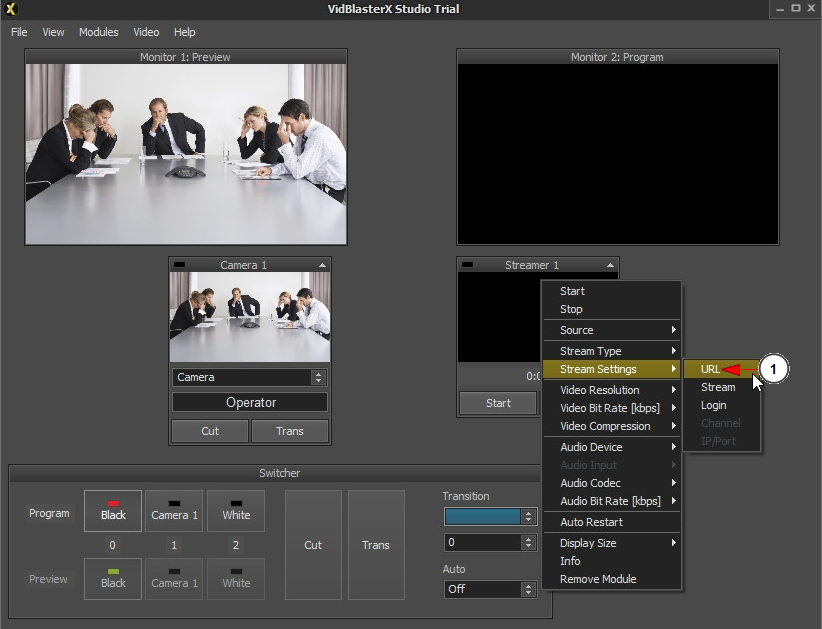Screen dimensions: 822x629
Task: Click the Operator button in Camera 1
Action: tap(250, 403)
